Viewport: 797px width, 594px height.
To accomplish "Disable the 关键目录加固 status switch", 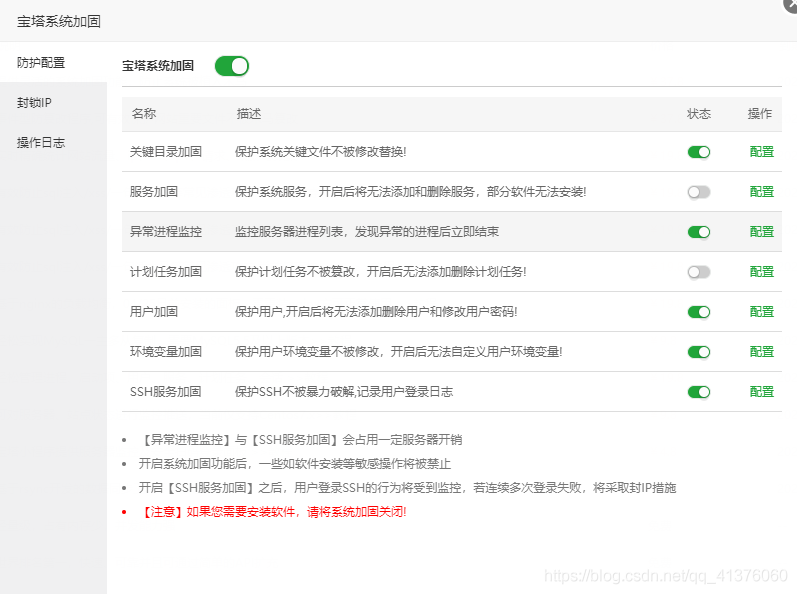I will [699, 152].
